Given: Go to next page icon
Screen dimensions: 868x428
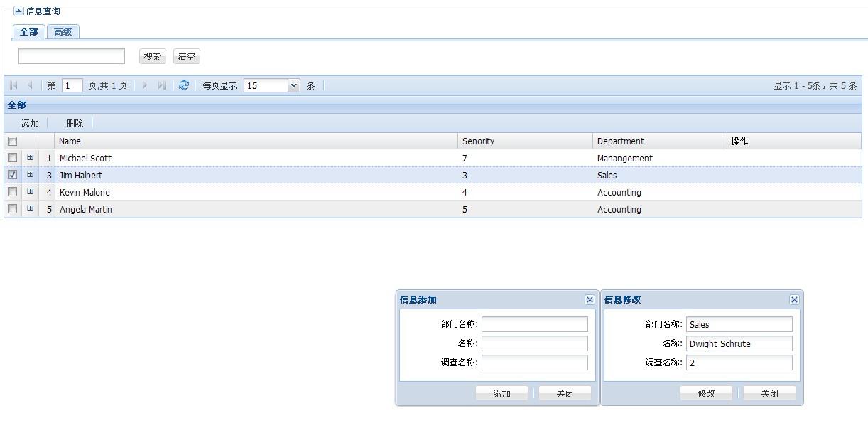Looking at the screenshot, I should (145, 85).
